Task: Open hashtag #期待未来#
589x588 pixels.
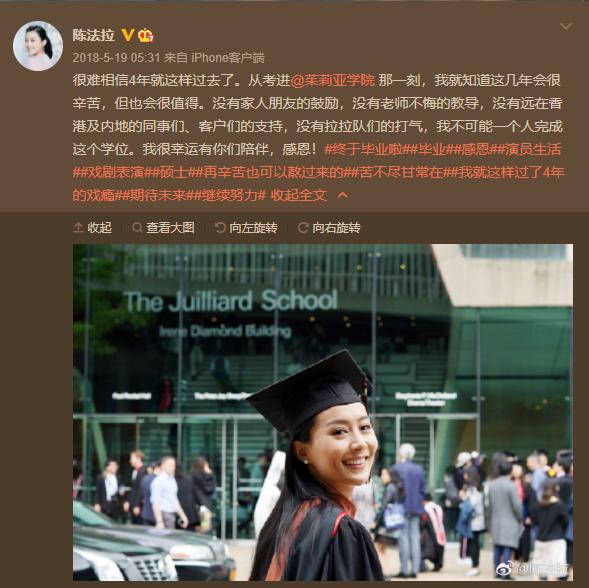Action: coord(158,195)
